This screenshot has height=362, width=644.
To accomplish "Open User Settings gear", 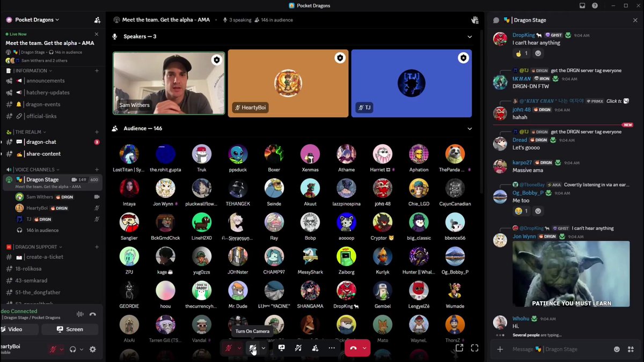I will (93, 349).
